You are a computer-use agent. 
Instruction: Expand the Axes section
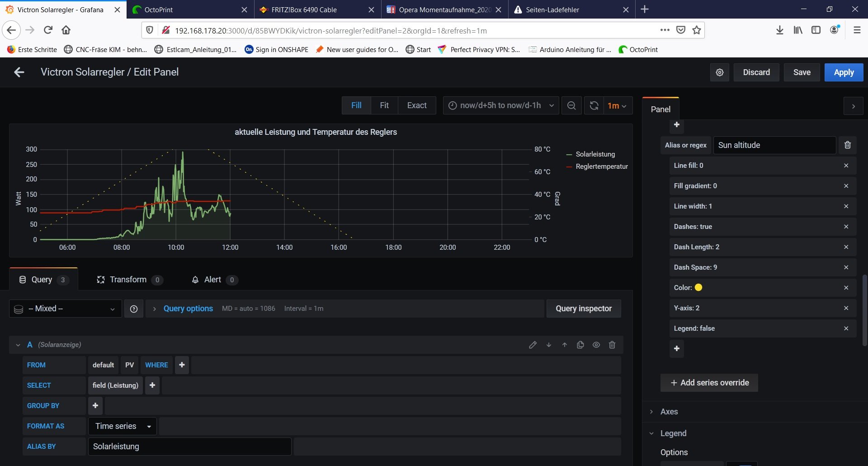tap(669, 412)
